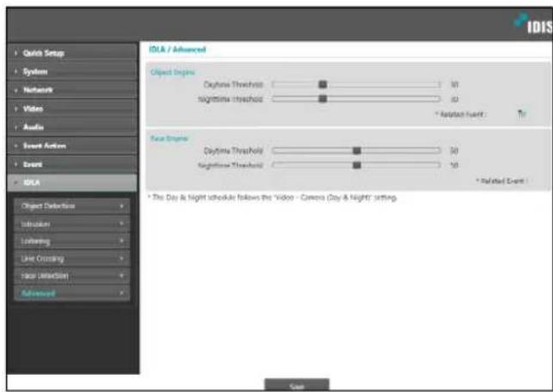Open the Audio menu
Image resolution: width=553 pixels, height=392 pixels.
pyautogui.click(x=72, y=127)
